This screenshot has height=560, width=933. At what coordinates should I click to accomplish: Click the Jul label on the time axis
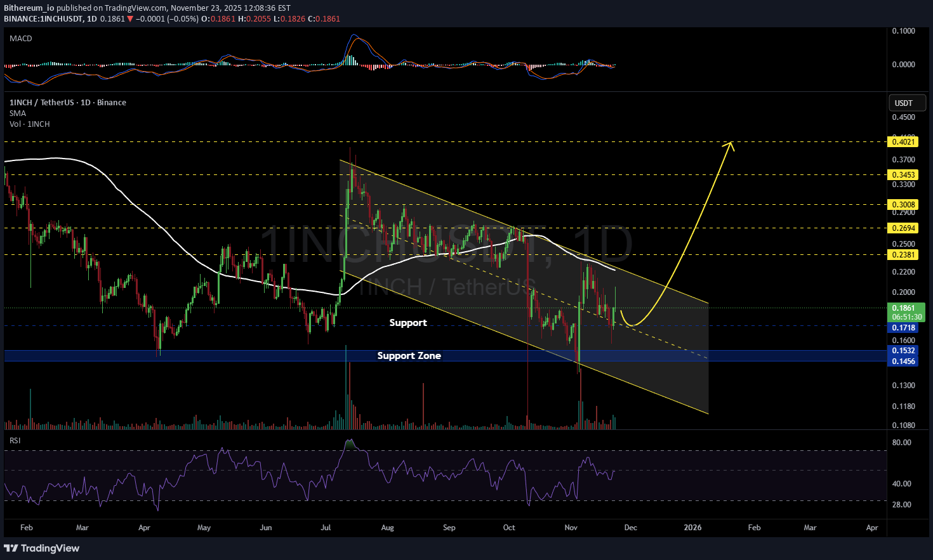[326, 528]
